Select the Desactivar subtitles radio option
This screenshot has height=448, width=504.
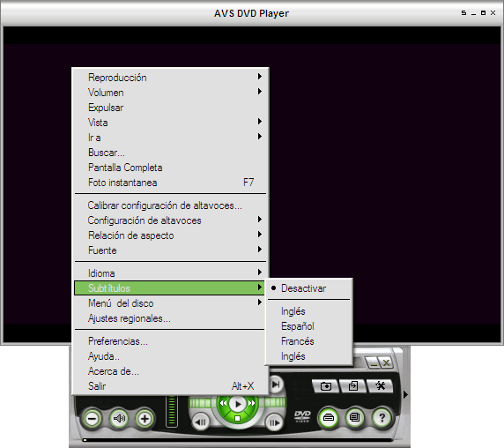pyautogui.click(x=309, y=288)
